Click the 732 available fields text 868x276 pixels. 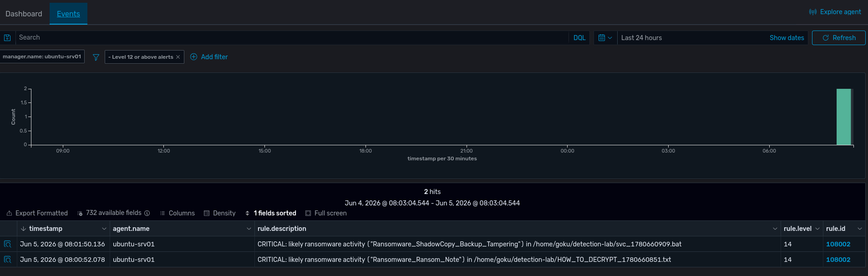(x=113, y=213)
